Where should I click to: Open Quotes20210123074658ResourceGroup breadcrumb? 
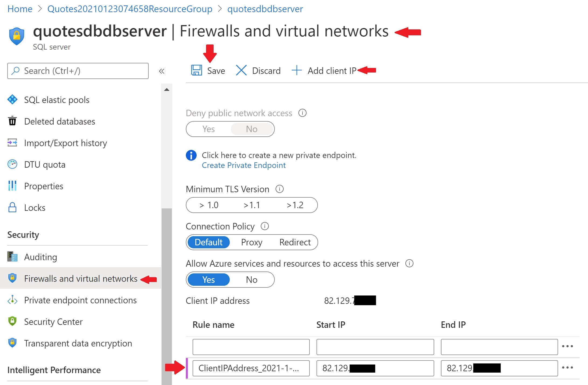coord(130,9)
